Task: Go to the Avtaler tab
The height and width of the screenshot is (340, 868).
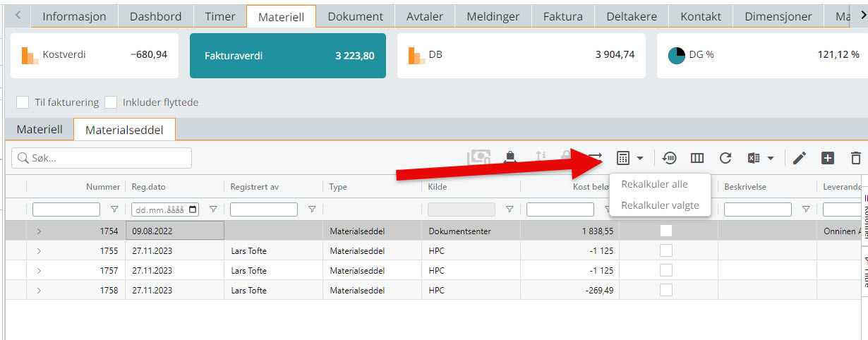Action: (x=425, y=16)
